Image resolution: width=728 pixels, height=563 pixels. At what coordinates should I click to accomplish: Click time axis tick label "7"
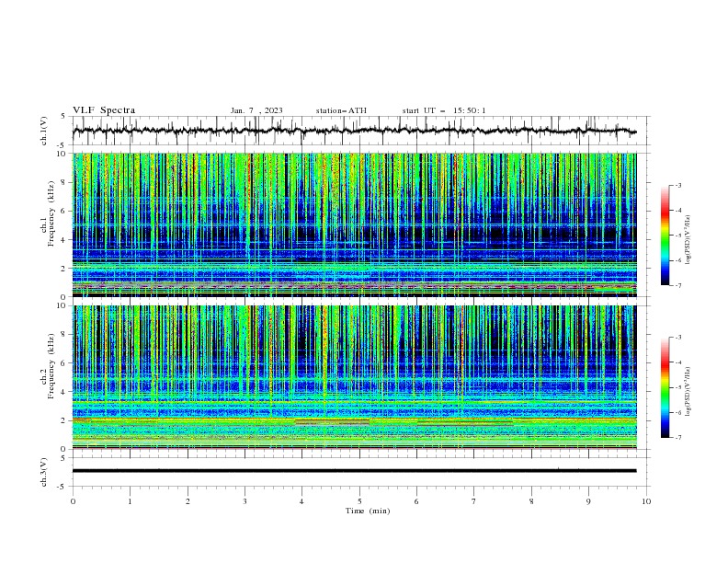(x=474, y=501)
